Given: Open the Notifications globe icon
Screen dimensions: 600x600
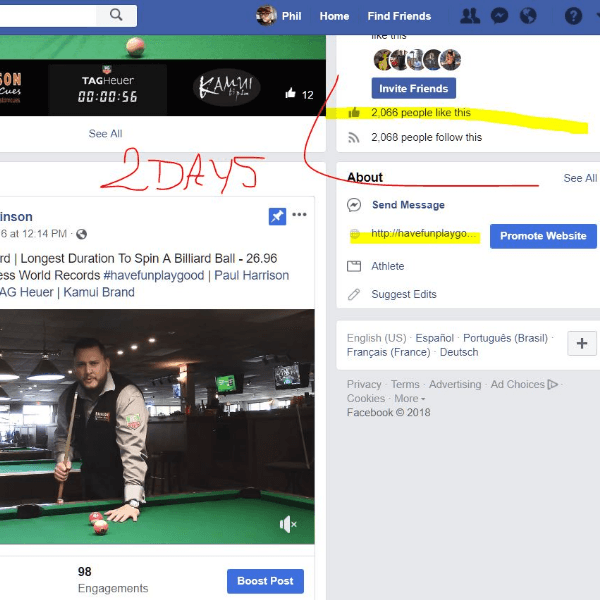Looking at the screenshot, I should 528,16.
